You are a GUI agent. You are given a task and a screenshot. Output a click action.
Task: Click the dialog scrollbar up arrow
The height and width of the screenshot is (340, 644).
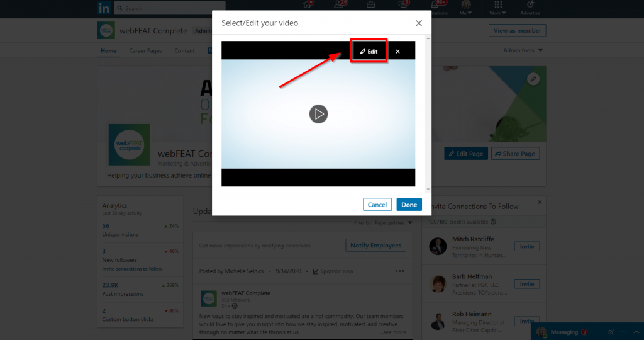[x=428, y=38]
